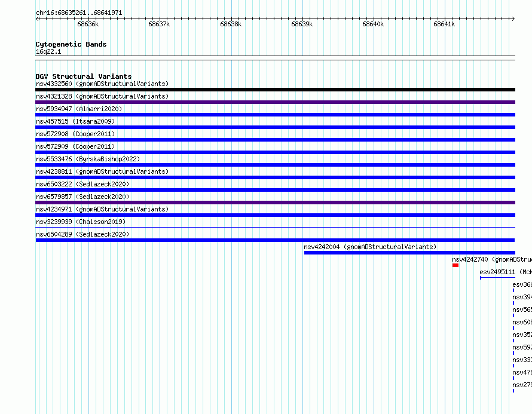
Task: Open the truncated nsv333 variant label
Action: click(x=522, y=360)
